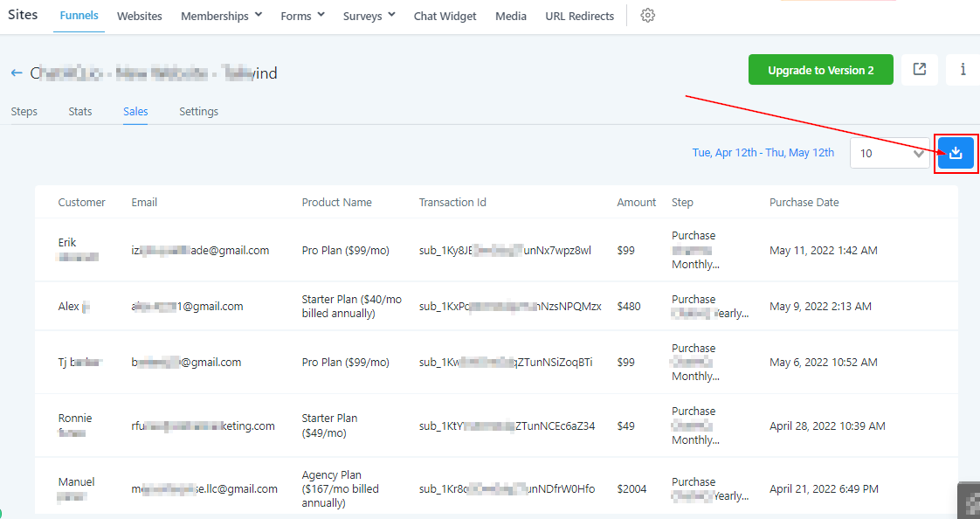Click the $49 amount cell
The width and height of the screenshot is (980, 519).
tap(625, 426)
